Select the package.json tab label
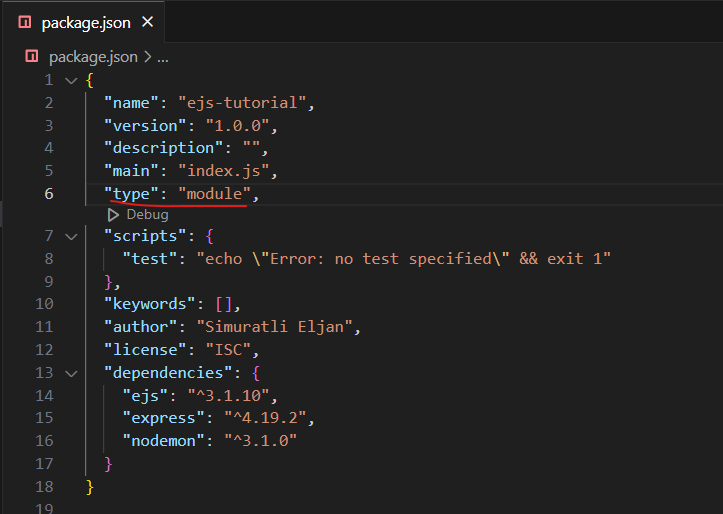Screen dimensions: 723x514 coord(86,23)
